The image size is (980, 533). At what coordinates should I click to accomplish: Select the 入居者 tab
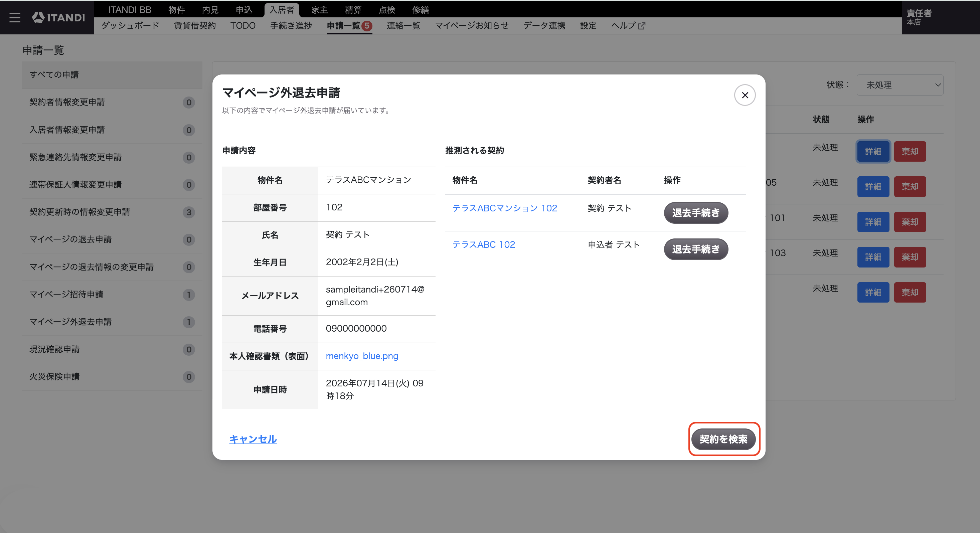pyautogui.click(x=282, y=10)
